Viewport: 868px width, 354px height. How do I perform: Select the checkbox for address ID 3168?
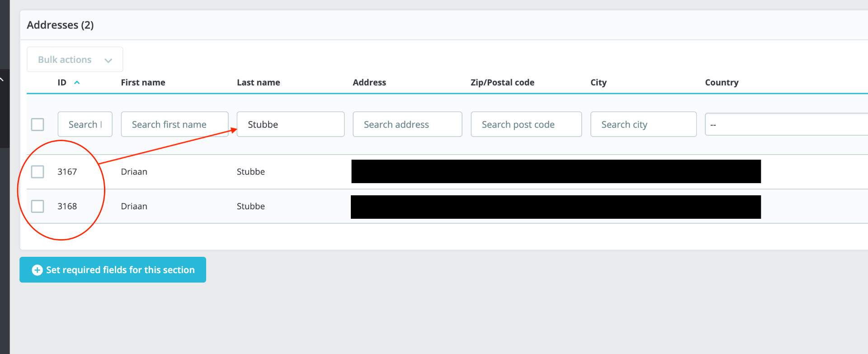(38, 206)
